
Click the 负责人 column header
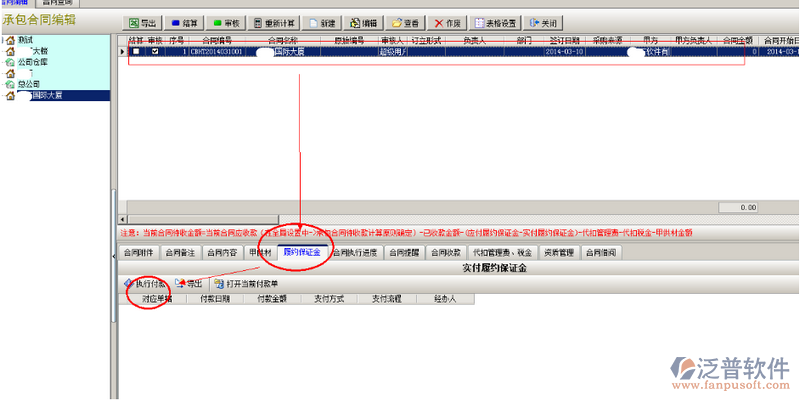(x=474, y=40)
